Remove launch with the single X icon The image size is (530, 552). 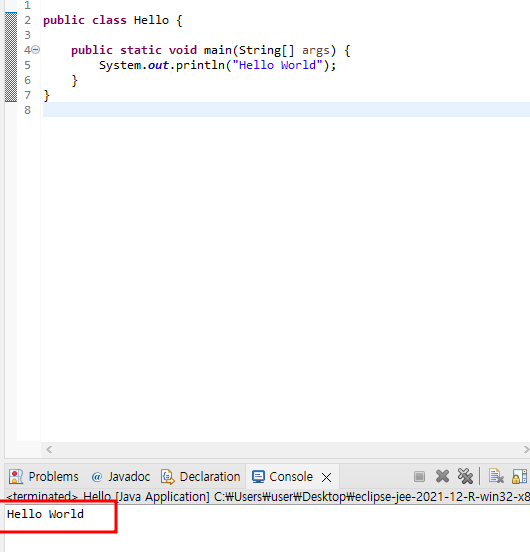442,476
